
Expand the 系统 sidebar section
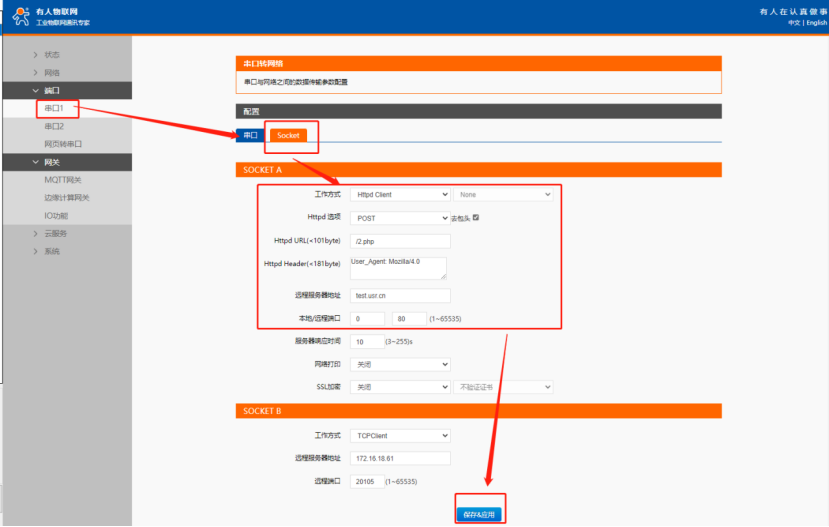(x=52, y=251)
